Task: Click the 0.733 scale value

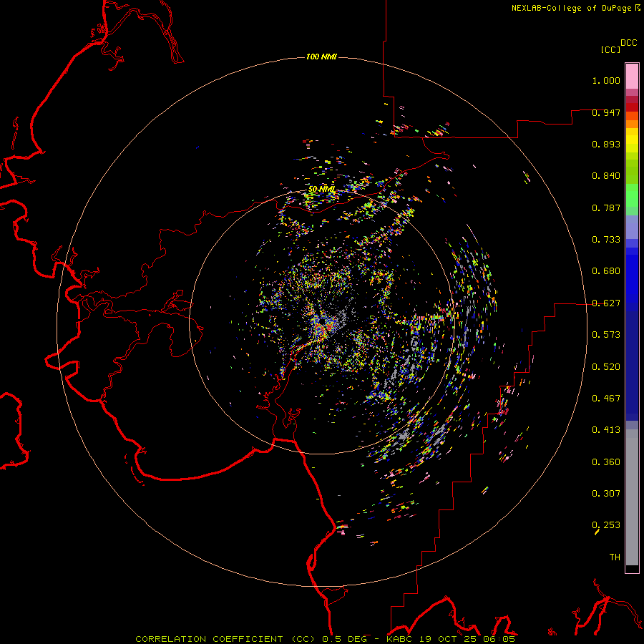Action: 606,240
